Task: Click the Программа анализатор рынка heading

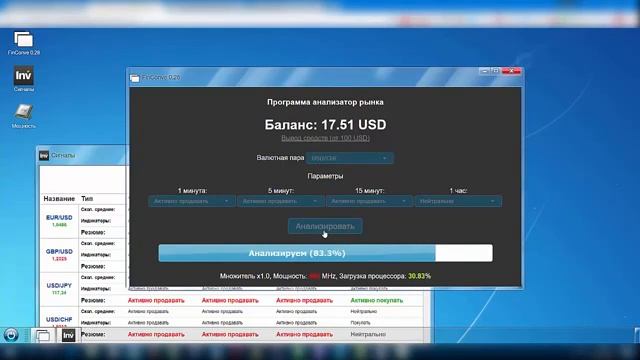Action: click(x=325, y=102)
